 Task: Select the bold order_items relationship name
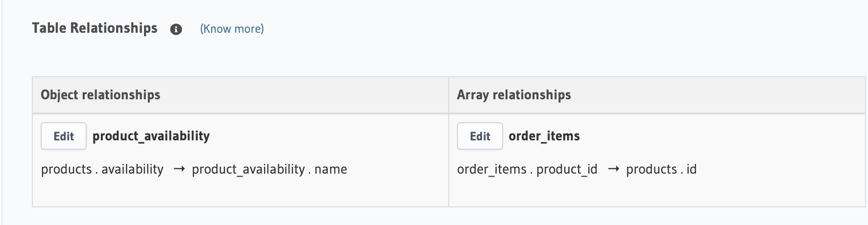[544, 136]
